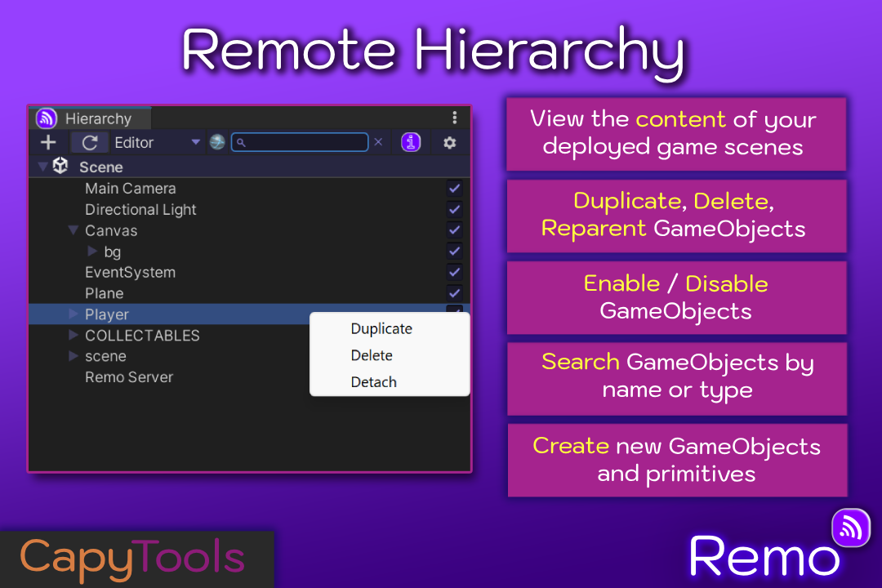The image size is (882, 588).
Task: Expand the bg tree node
Action: point(92,251)
